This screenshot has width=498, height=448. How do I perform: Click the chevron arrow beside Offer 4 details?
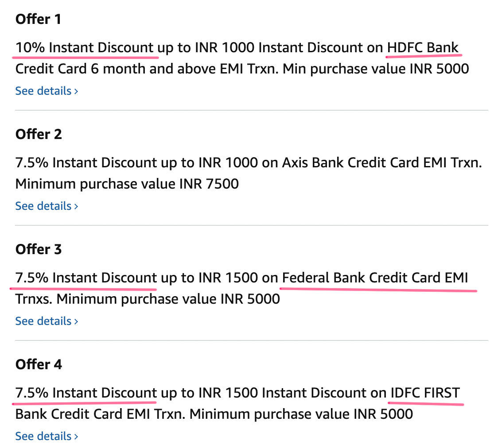[76, 437]
